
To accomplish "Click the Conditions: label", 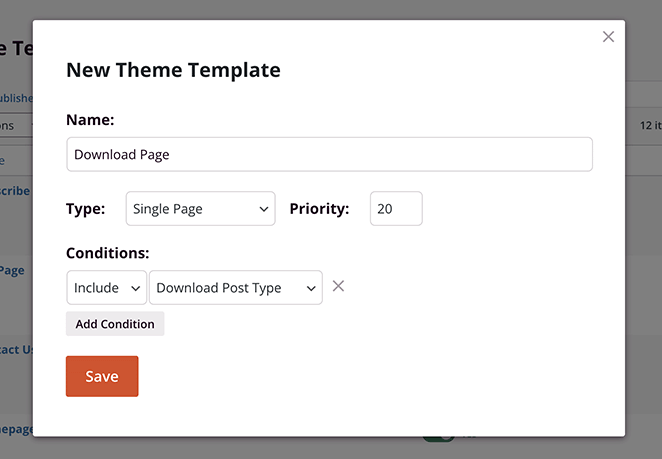I will pyautogui.click(x=107, y=253).
